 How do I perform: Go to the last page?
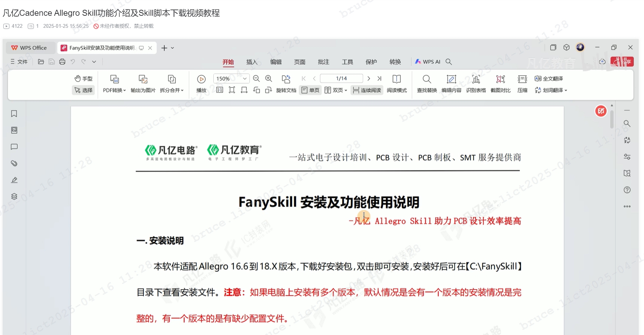pos(379,78)
